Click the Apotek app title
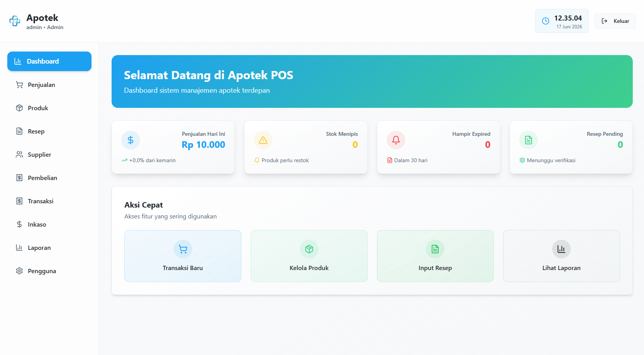 42,18
